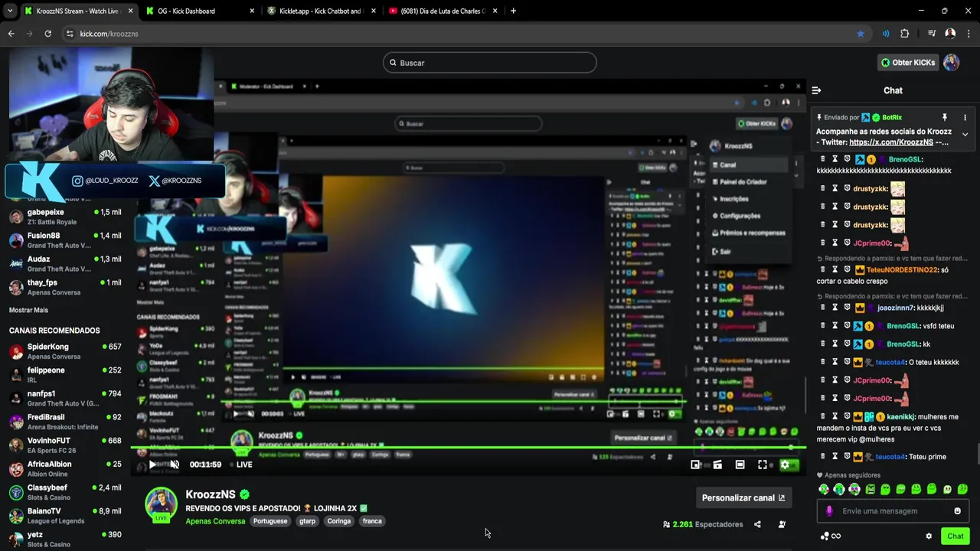Open the player settings gear
Viewport: 980px width, 551px height.
(785, 465)
